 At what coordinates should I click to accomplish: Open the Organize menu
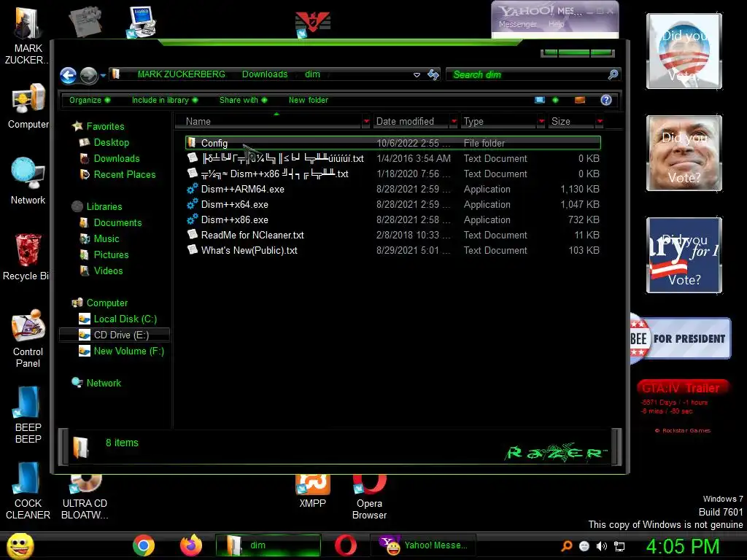(x=89, y=100)
